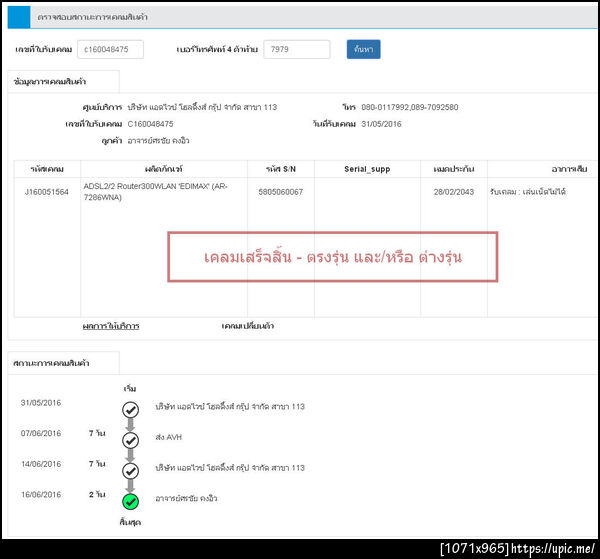
Task: Click the symptom text รับเคลม : เล่นเน็ตไม่ได้
Action: click(528, 192)
